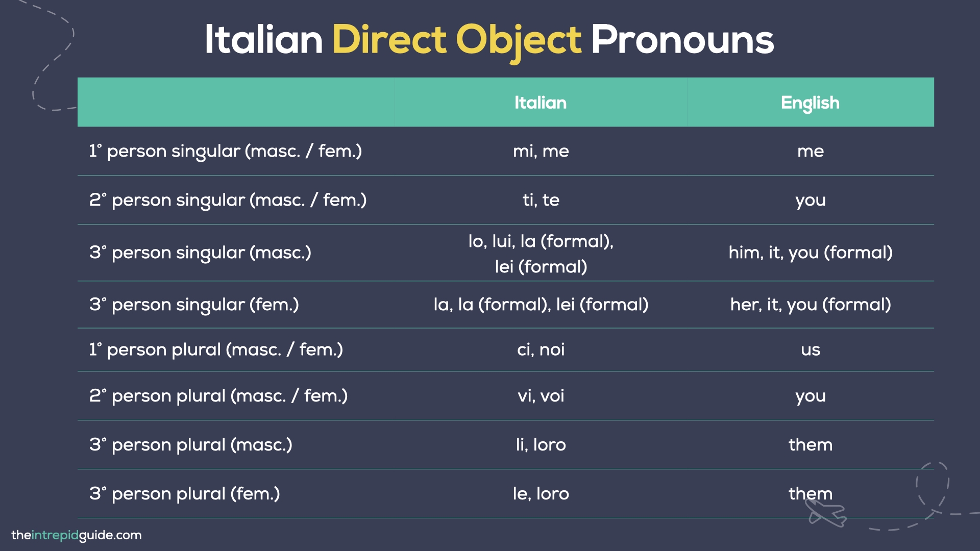
Task: Click the "li, loro" cell
Action: click(x=541, y=445)
